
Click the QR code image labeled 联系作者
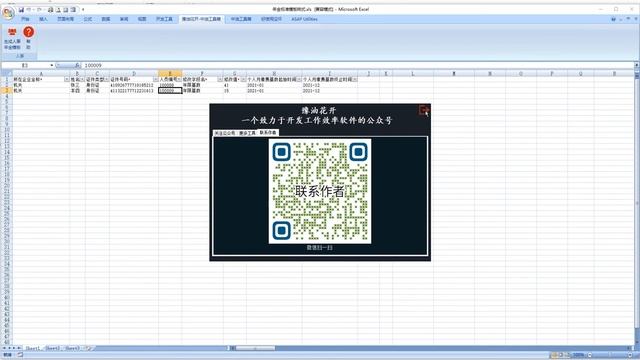[320, 191]
